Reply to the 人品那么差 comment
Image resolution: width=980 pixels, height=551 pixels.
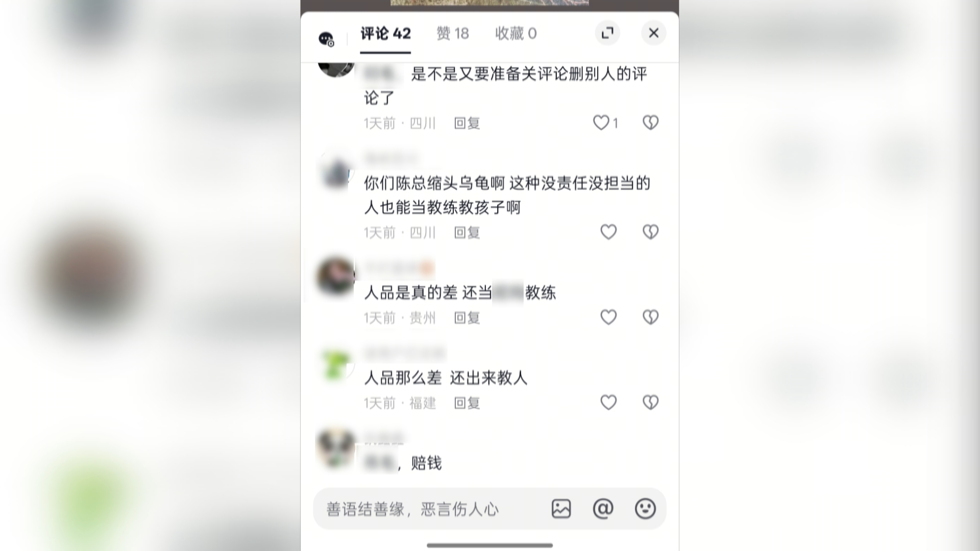pos(467,403)
